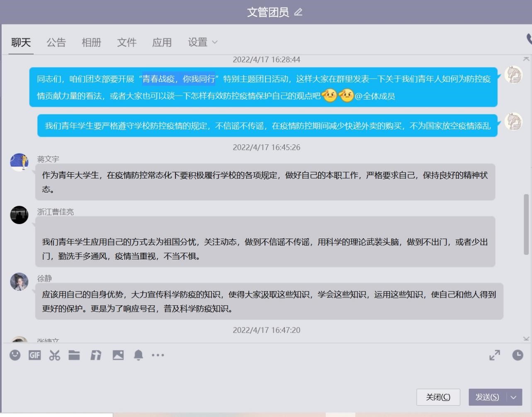Open the emoji picker in the toolbar

point(15,355)
